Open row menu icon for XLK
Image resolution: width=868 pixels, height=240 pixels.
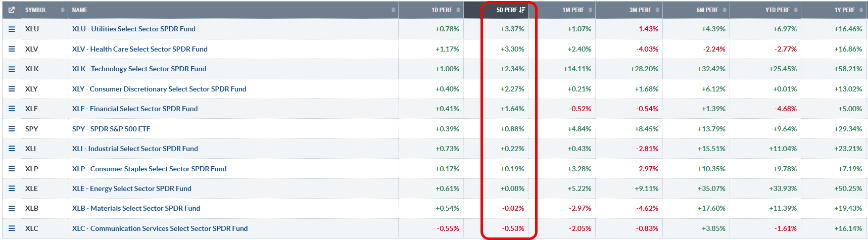pos(12,69)
